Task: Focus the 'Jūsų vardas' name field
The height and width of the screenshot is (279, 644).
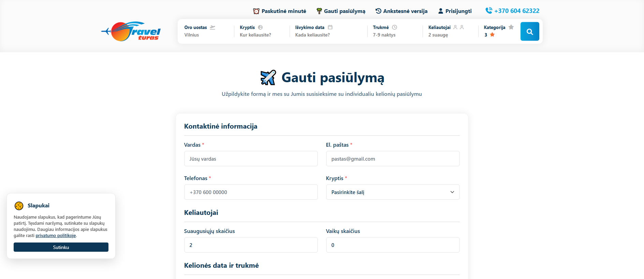Action: click(x=251, y=159)
